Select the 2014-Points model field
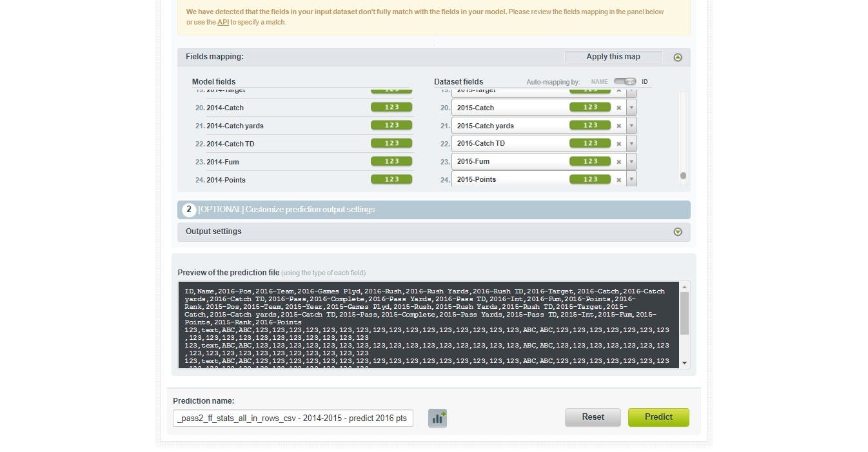The width and height of the screenshot is (868, 452). 303,180
